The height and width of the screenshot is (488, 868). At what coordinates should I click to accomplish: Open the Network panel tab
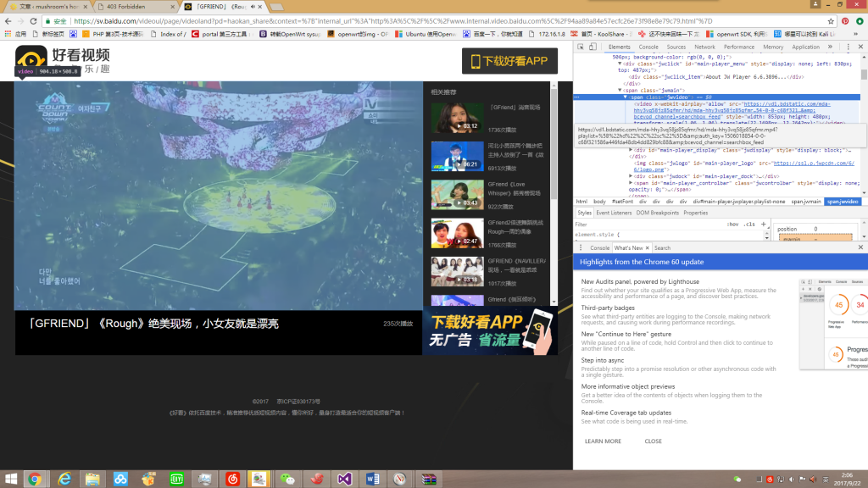point(704,47)
